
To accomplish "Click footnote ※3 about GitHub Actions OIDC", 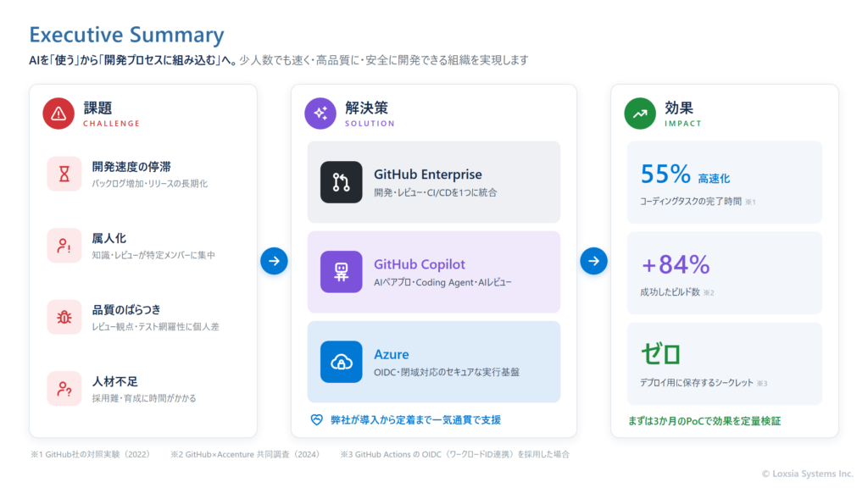I will tap(455, 454).
